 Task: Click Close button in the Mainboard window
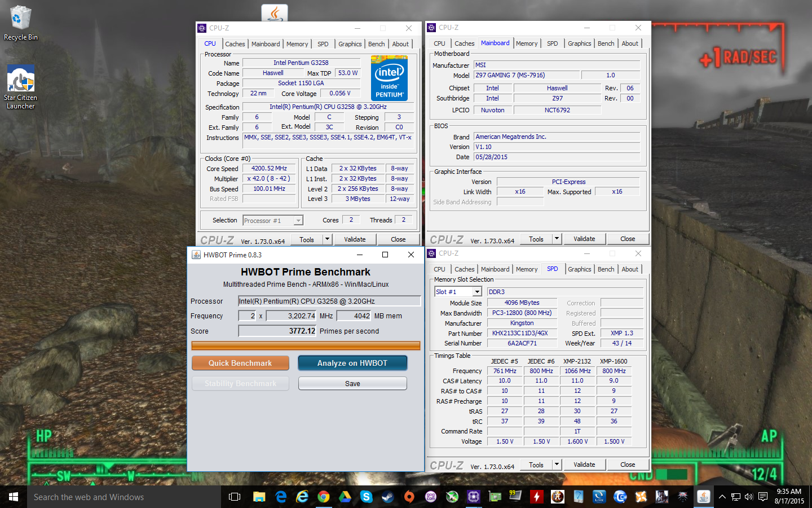(x=628, y=239)
